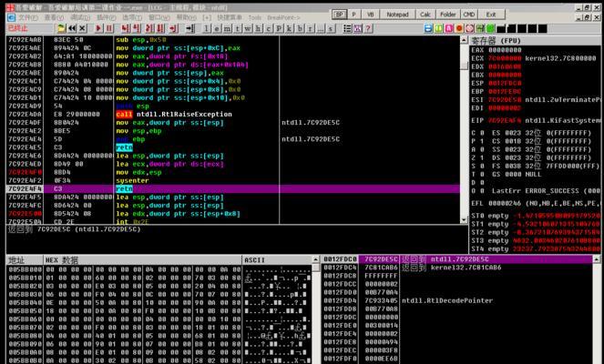Select the call ntdll.RtlRaiseException instruction

(174, 115)
